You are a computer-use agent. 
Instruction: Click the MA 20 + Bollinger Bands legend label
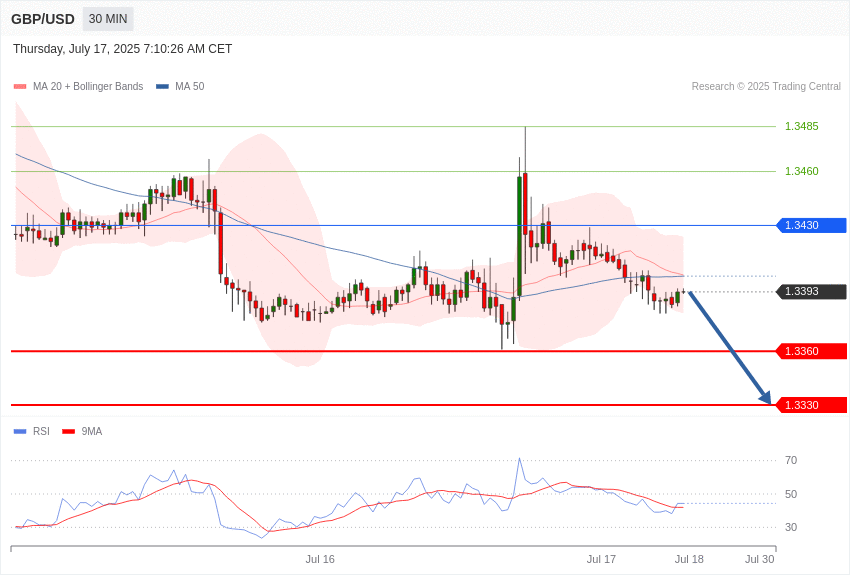click(x=88, y=87)
